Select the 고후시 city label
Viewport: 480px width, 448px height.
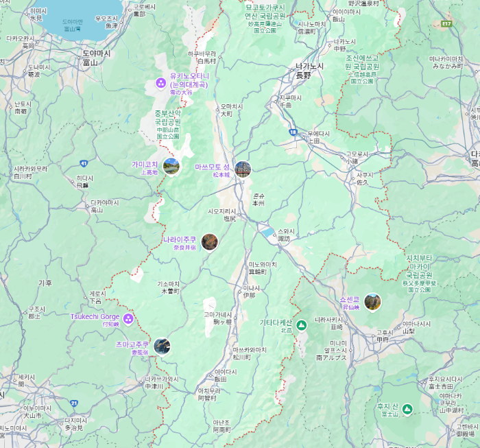[385, 336]
